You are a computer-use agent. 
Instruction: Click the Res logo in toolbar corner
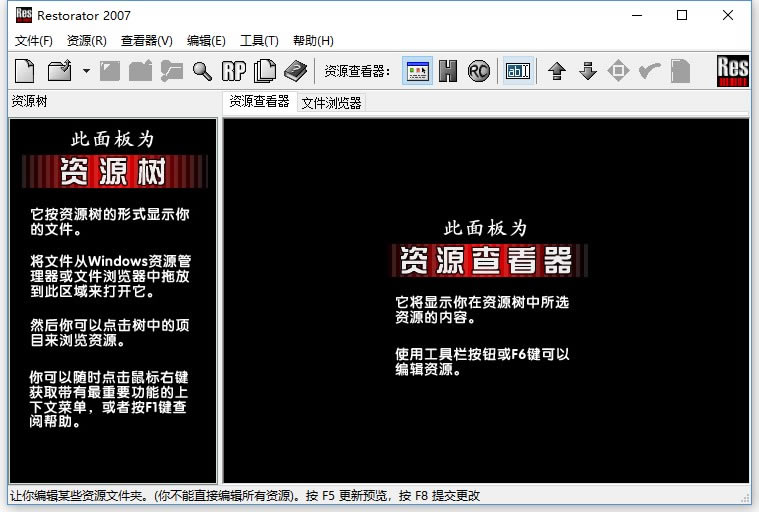(x=733, y=71)
